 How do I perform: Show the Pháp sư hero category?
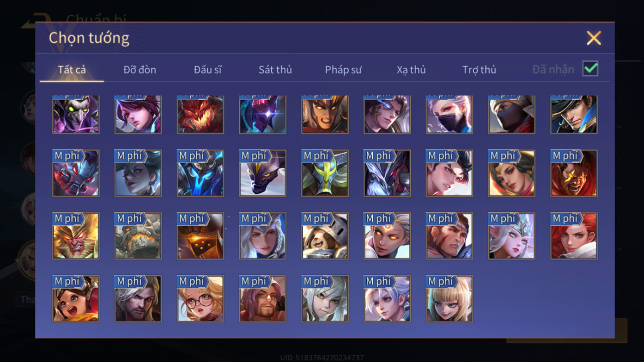pyautogui.click(x=343, y=70)
